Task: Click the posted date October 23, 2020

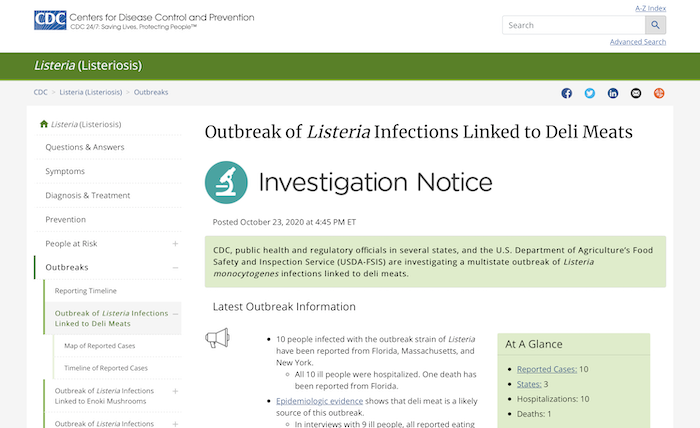Action: pyautogui.click(x=284, y=222)
